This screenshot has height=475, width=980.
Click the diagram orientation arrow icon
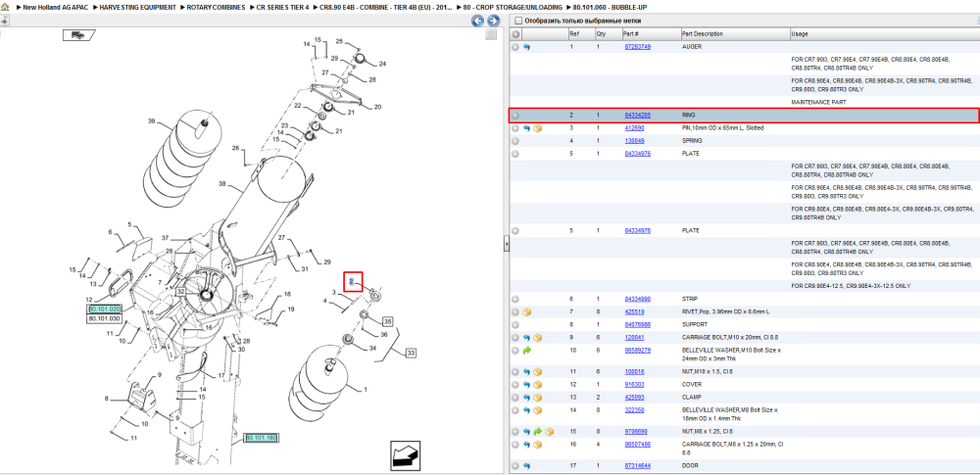tap(406, 455)
